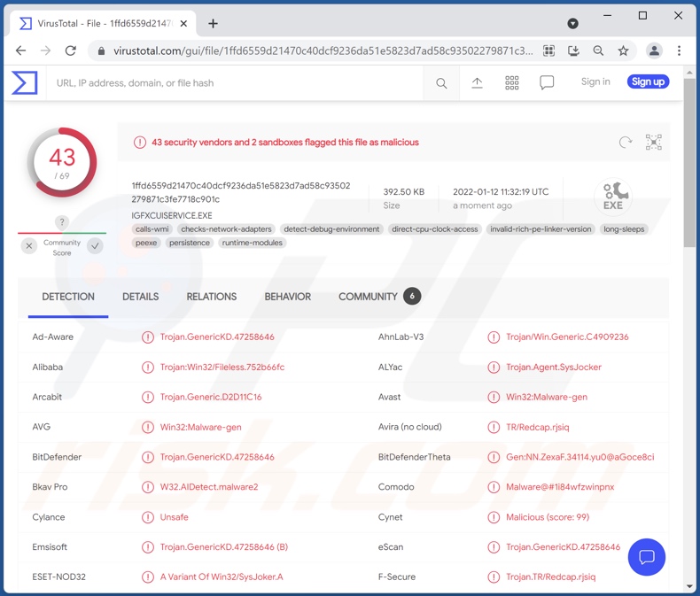This screenshot has height=596, width=700.
Task: Click the reanalyze refresh icon
Action: tap(626, 143)
